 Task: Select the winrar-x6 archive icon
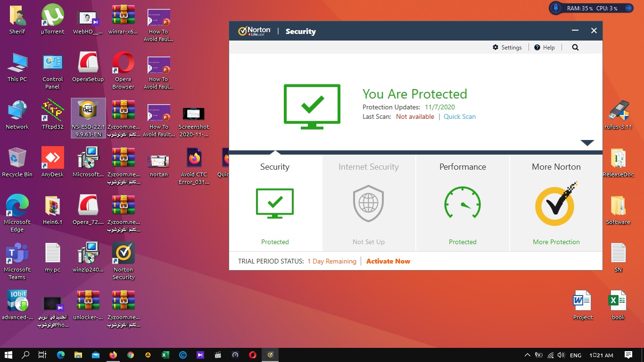tap(124, 19)
